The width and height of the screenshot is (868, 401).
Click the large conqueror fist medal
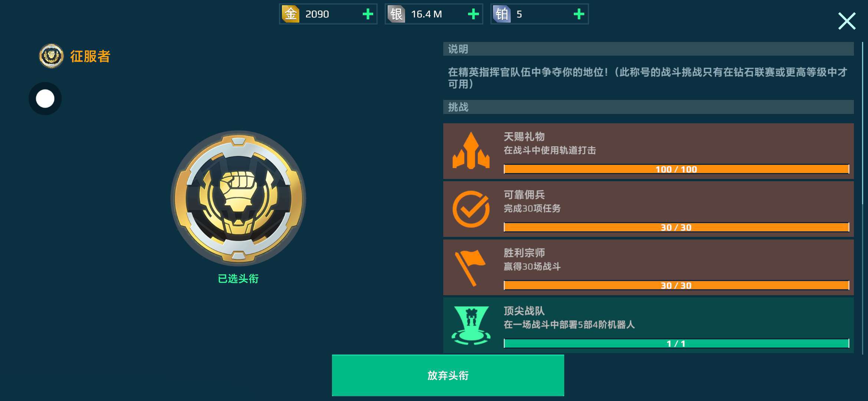coord(238,198)
